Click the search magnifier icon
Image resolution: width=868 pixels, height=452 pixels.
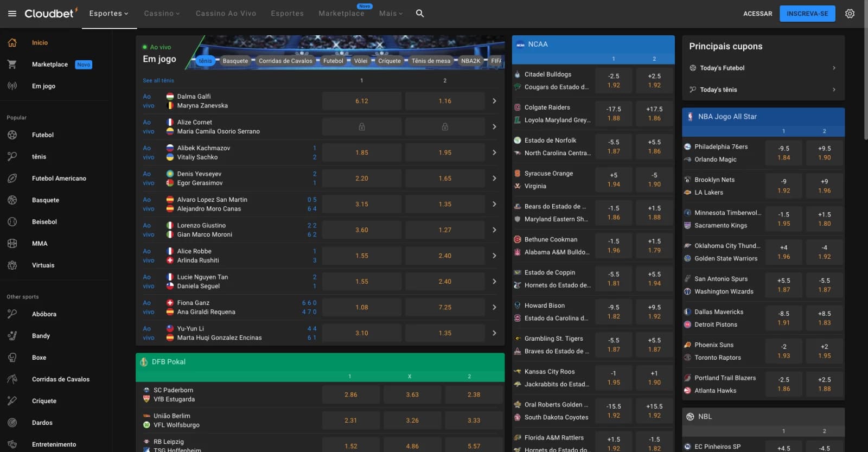(419, 14)
